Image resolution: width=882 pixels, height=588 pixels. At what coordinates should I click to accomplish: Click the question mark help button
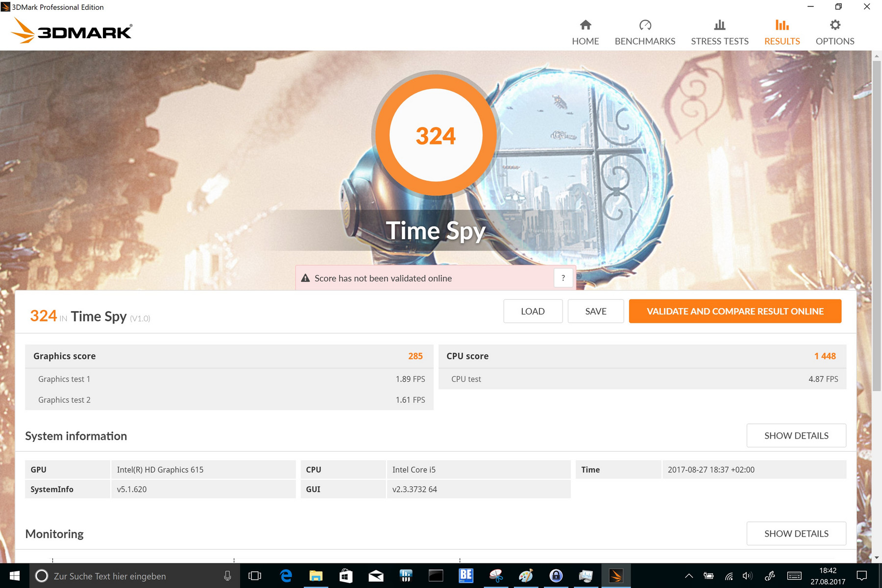click(563, 278)
